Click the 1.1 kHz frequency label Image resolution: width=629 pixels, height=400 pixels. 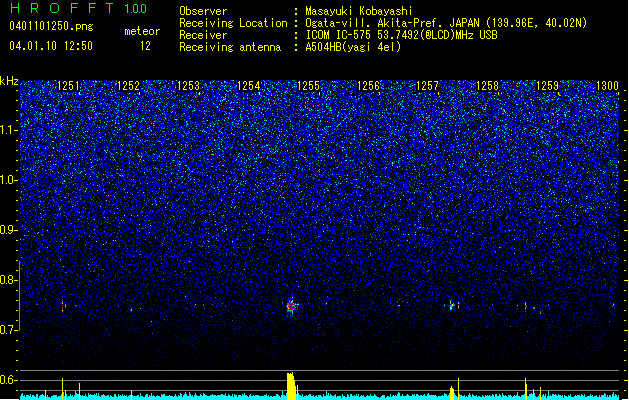click(9, 130)
